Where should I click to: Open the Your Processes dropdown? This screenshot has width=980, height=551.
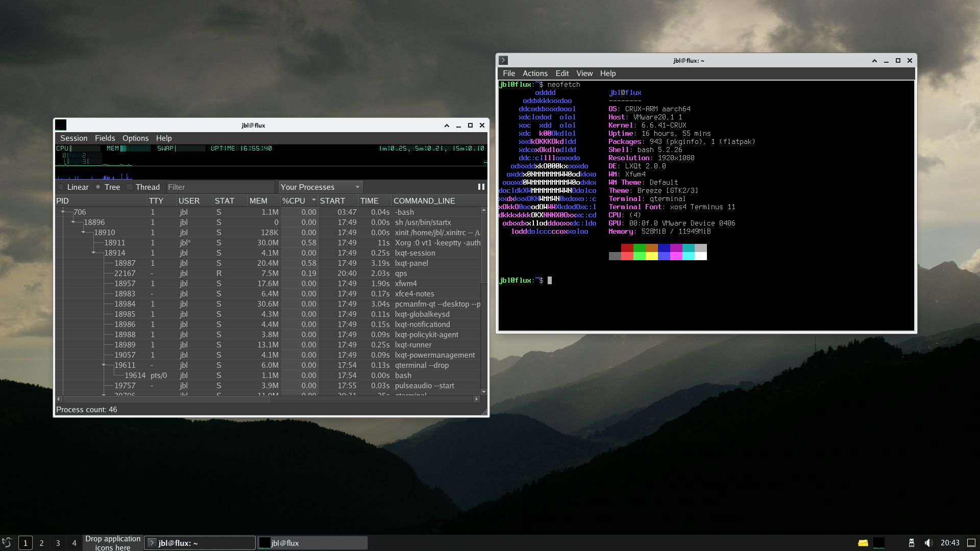pyautogui.click(x=320, y=187)
